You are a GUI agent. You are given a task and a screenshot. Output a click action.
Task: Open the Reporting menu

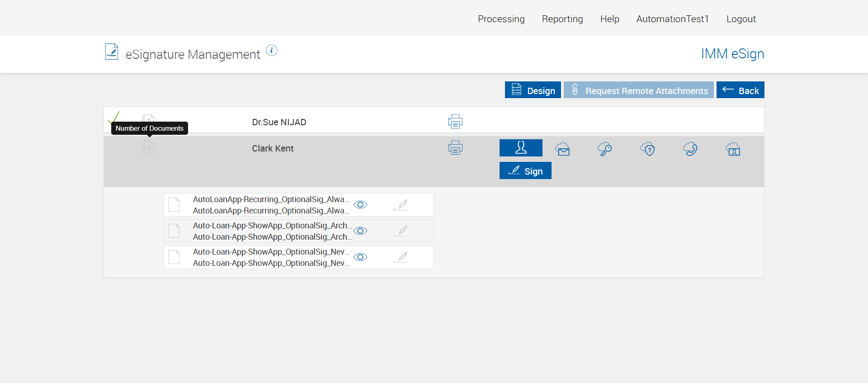coord(562,19)
